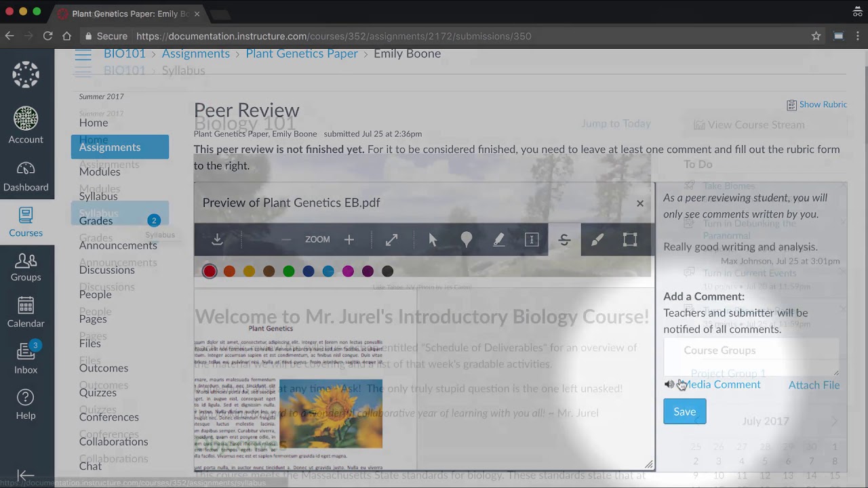The width and height of the screenshot is (868, 488).
Task: Go to the Dashboard
Action: [26, 177]
